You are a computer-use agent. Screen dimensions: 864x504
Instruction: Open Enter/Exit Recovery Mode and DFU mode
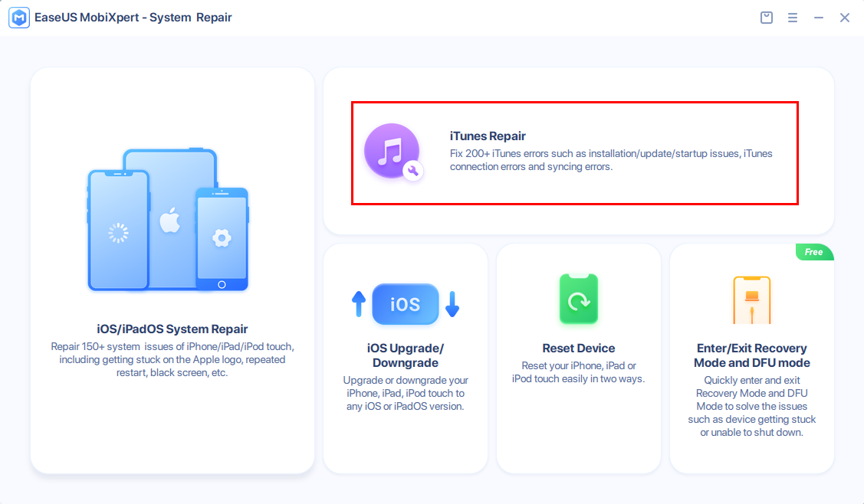tap(751, 355)
